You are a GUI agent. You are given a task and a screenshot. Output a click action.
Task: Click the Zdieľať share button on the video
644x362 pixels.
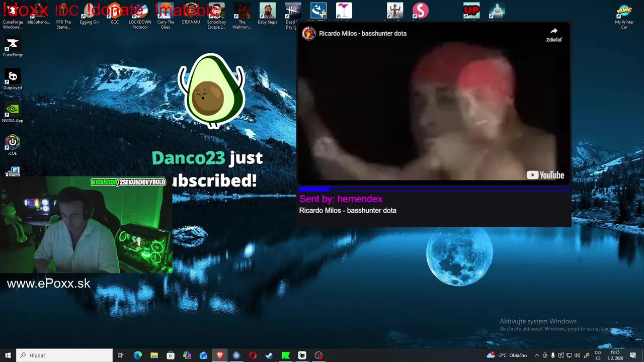pos(554,35)
